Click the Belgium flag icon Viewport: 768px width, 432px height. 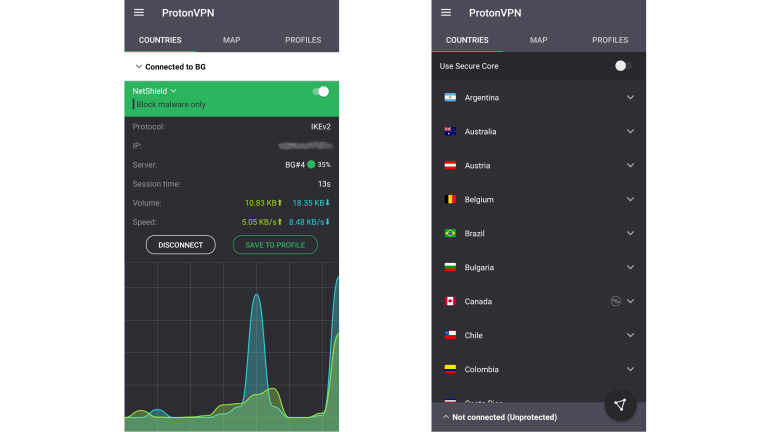click(450, 199)
